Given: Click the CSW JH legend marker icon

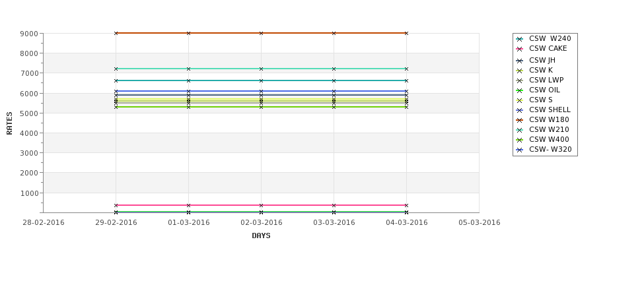Looking at the screenshot, I should click(519, 61).
